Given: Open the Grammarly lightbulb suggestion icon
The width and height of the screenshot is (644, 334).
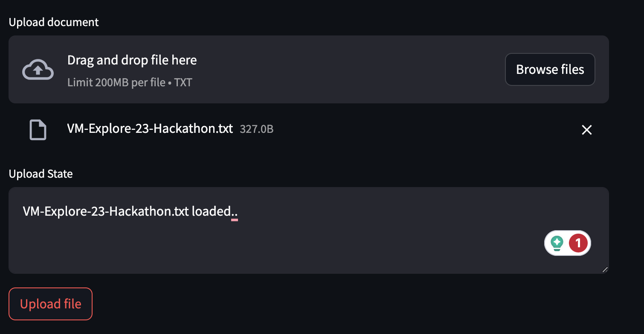Looking at the screenshot, I should click(557, 243).
